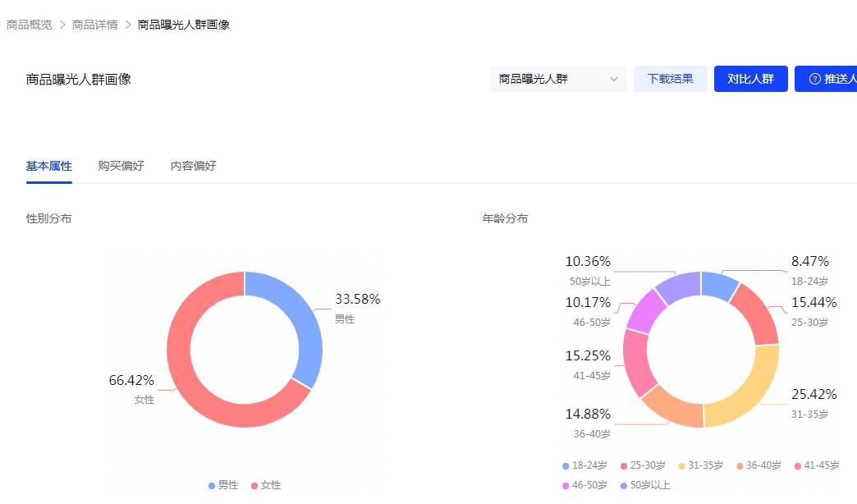Toggle the 41-45岁 age legend item
The width and height of the screenshot is (857, 504).
(x=798, y=465)
